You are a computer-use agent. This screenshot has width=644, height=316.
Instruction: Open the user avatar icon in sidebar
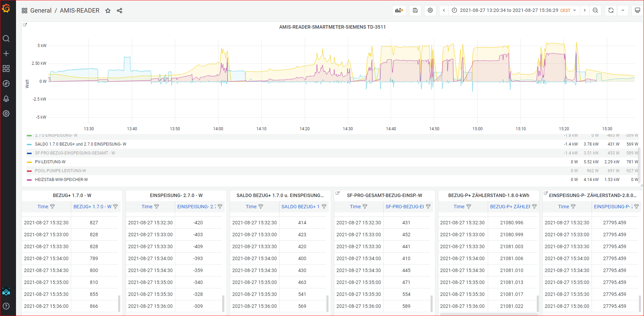[6, 291]
